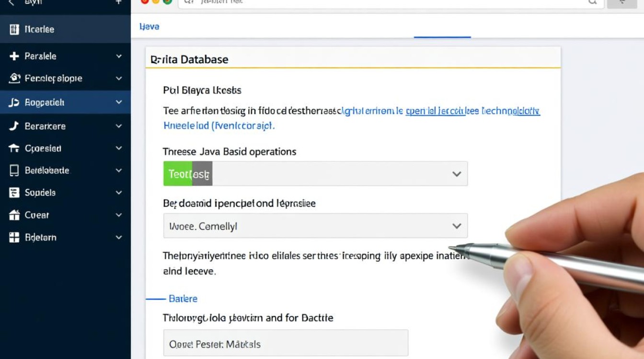Viewport: 644px width, 359px height.
Task: Click the grid icon beside Bdetarn
Action: tap(14, 237)
